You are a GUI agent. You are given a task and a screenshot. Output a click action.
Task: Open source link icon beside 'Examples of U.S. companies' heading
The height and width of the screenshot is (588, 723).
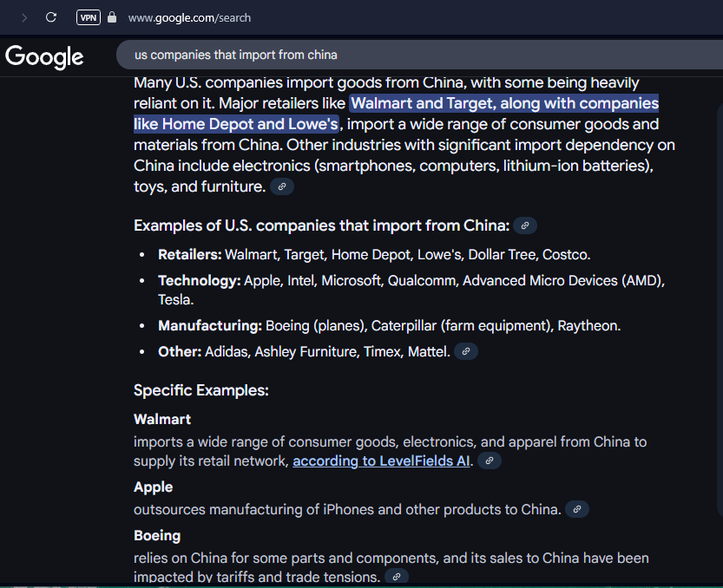tap(525, 225)
